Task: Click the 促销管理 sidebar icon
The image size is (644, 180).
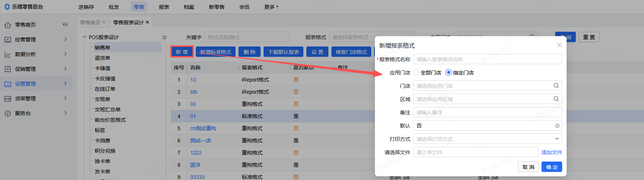Action: tap(8, 69)
